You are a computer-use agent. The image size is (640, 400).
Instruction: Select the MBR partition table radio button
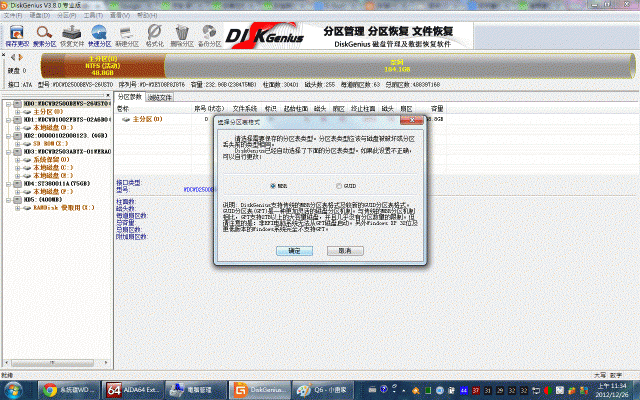pyautogui.click(x=273, y=186)
